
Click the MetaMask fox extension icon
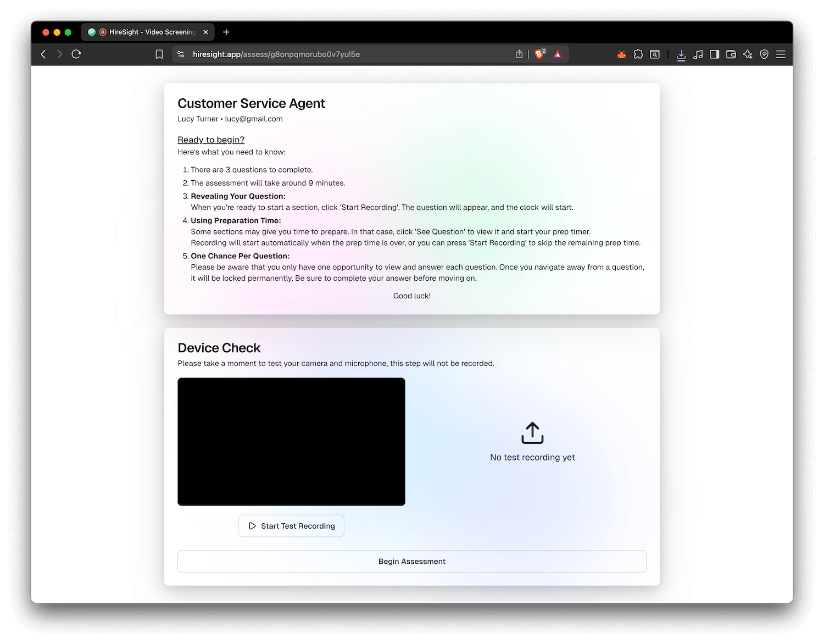[621, 54]
